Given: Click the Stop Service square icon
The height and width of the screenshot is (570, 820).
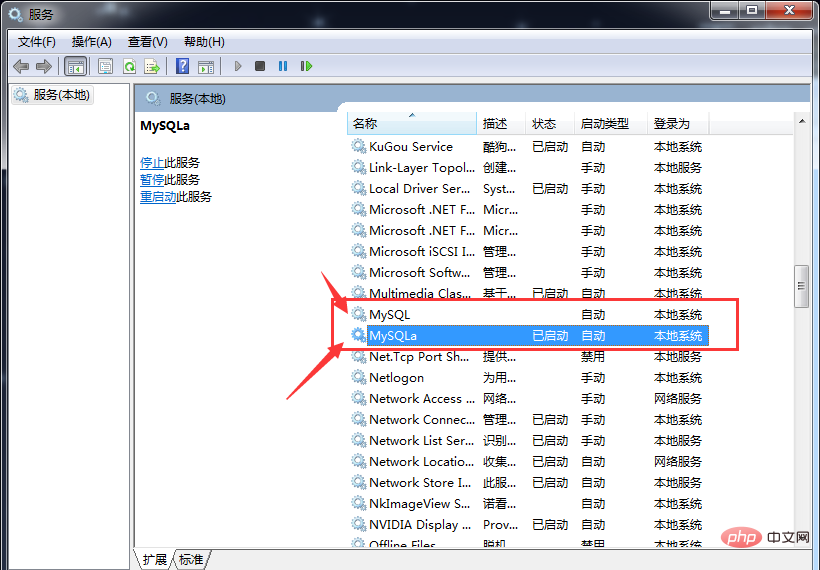Looking at the screenshot, I should 260,66.
